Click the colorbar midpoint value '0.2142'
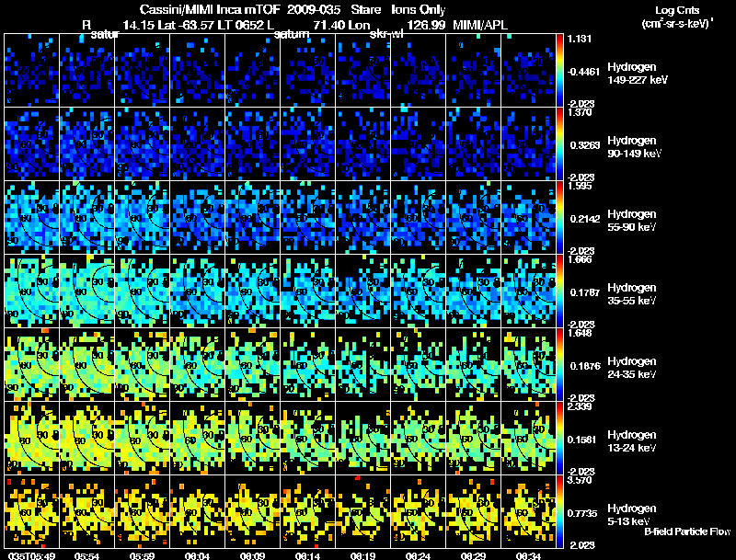 [585, 219]
